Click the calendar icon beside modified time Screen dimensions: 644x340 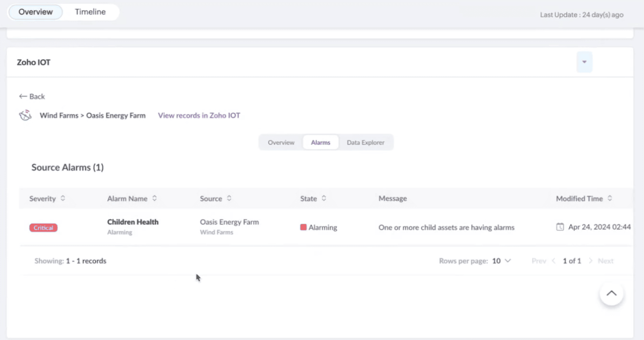pyautogui.click(x=560, y=227)
